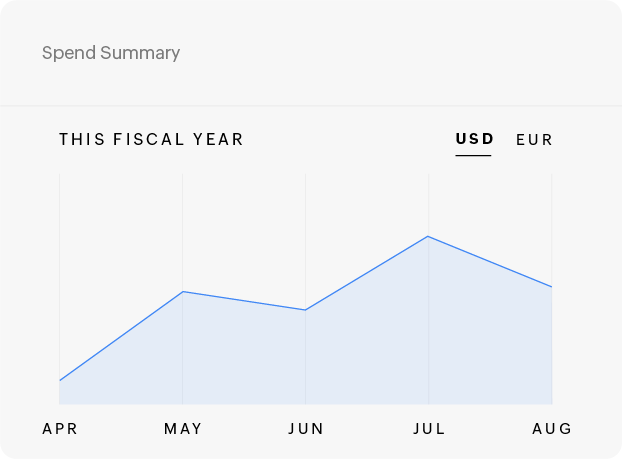Switch to the EUR currency tab
This screenshot has width=622, height=459.
click(534, 140)
